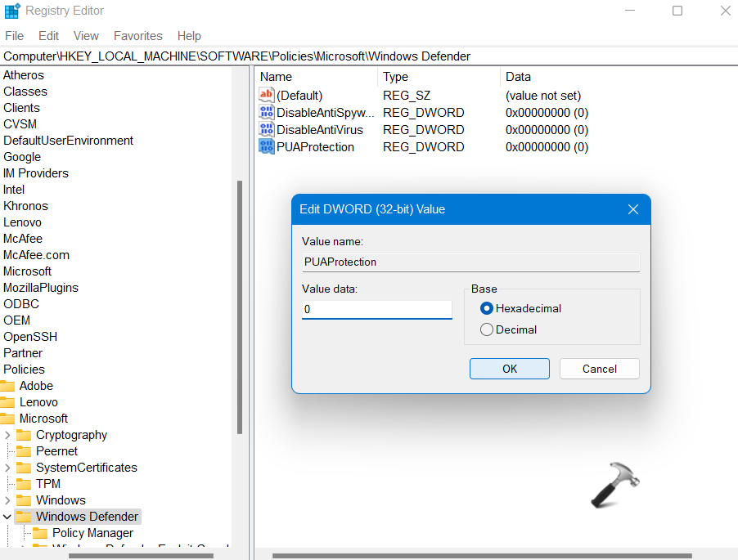
Task: Expand the Cryptography key
Action: click(x=7, y=436)
